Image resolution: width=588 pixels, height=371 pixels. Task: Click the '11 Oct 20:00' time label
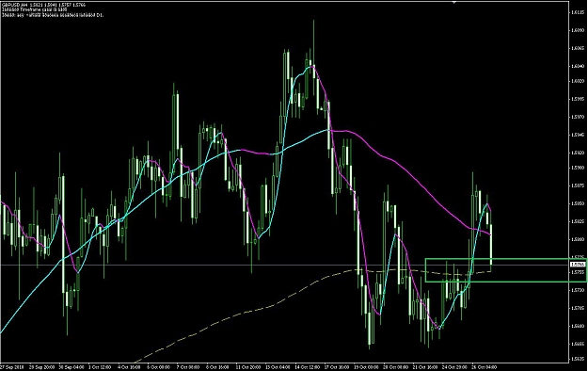[248, 367]
